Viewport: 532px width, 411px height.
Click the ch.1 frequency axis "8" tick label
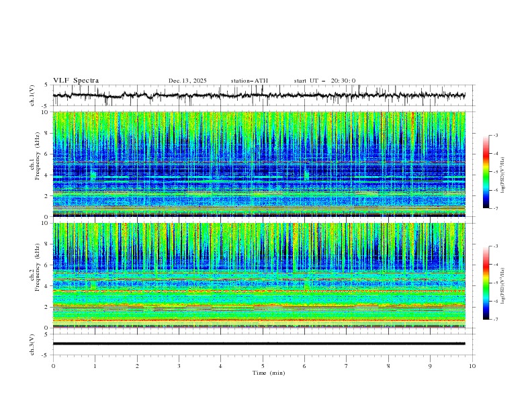click(48, 133)
